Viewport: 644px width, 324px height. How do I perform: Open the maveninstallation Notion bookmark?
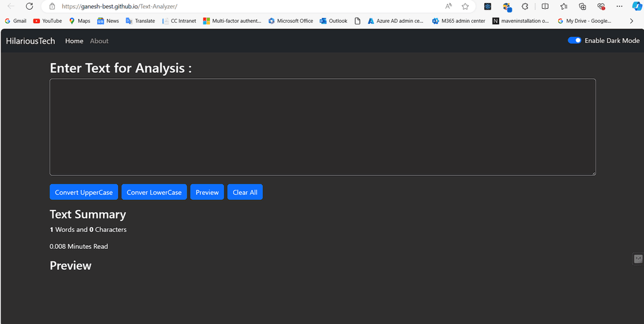(x=521, y=21)
